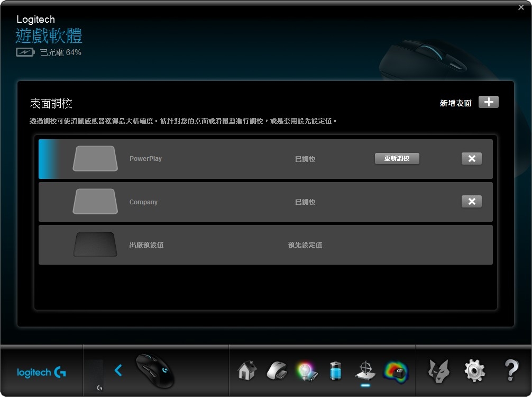Click the 預先設定值 preset status text
Viewport: 532px width, 397px height.
pos(305,245)
